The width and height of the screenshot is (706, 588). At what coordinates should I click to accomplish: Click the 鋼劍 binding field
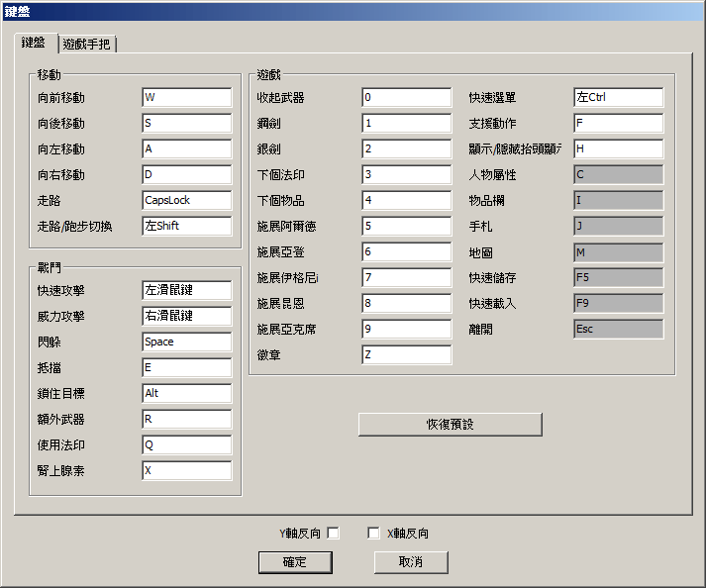click(406, 124)
